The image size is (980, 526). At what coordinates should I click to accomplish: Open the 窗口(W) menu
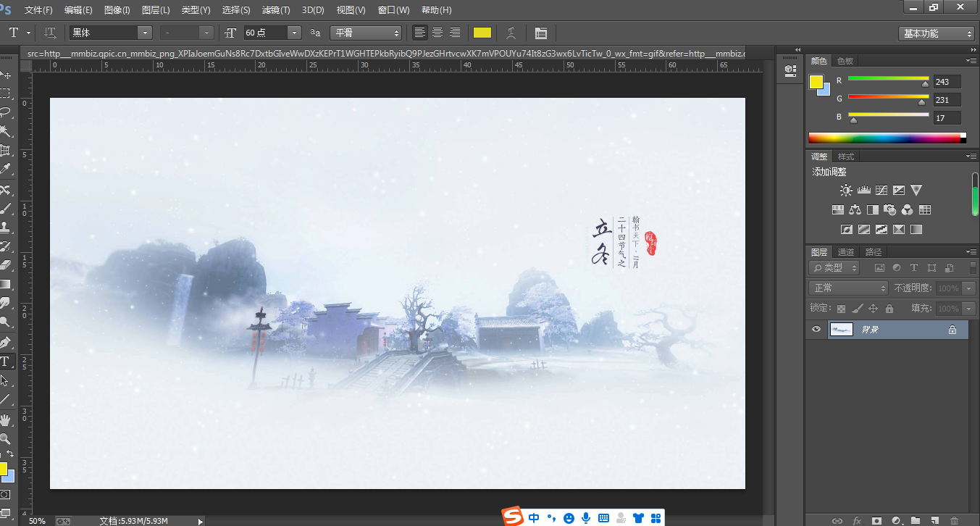point(393,10)
